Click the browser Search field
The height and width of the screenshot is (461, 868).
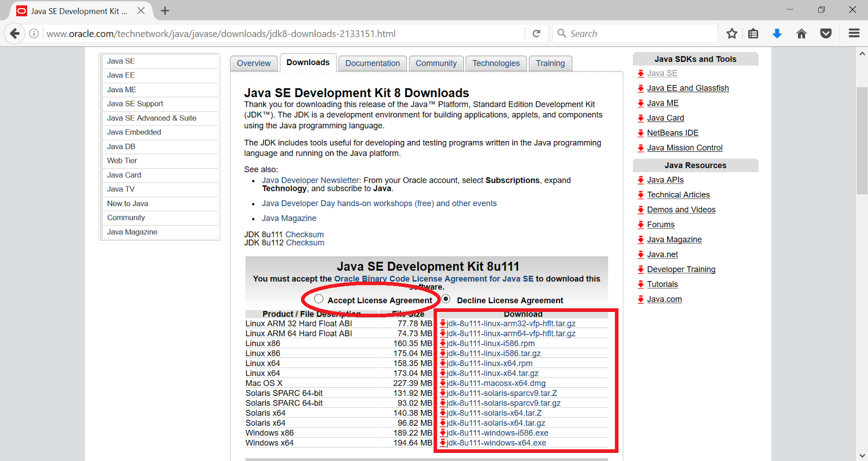(x=635, y=34)
